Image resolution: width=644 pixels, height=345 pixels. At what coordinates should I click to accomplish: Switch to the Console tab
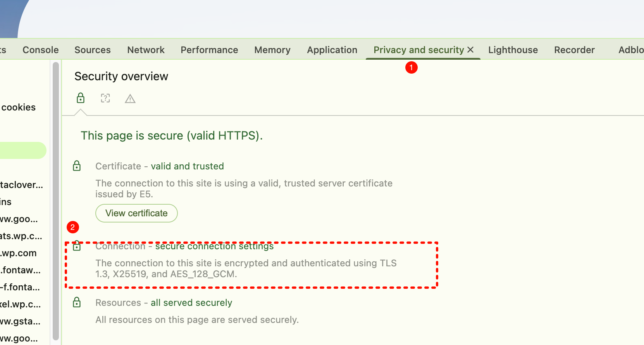tap(41, 50)
